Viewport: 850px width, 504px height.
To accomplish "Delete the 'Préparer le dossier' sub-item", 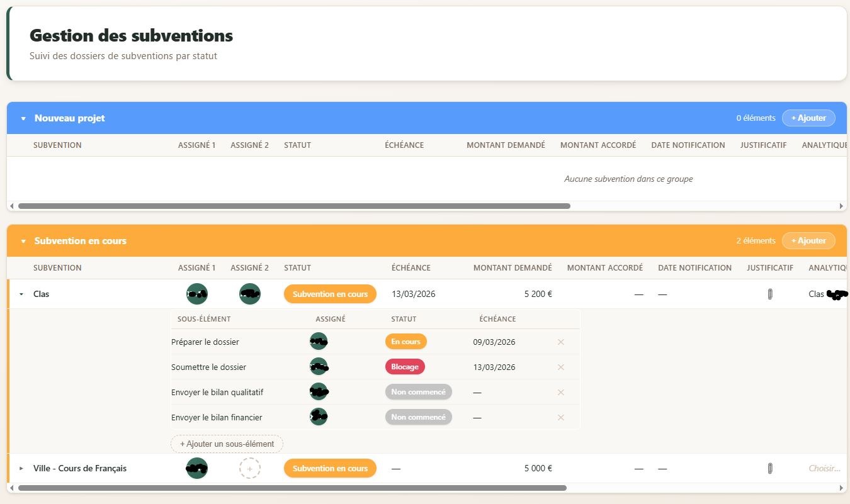I will (x=560, y=342).
